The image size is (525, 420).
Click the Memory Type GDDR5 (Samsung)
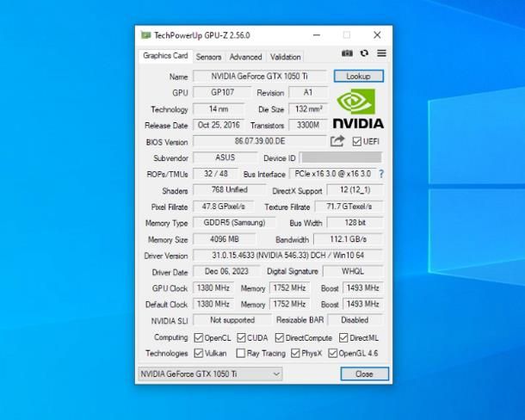click(x=234, y=222)
